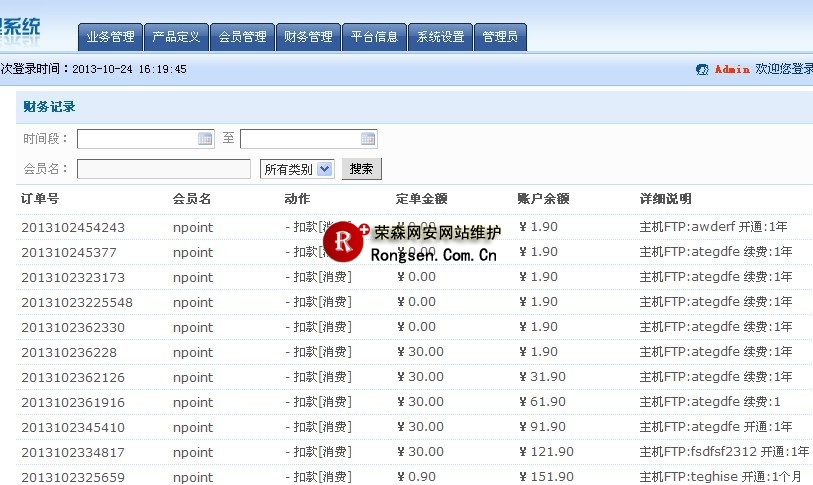
Task: Go to the 会员管理 tab
Action: tap(242, 37)
